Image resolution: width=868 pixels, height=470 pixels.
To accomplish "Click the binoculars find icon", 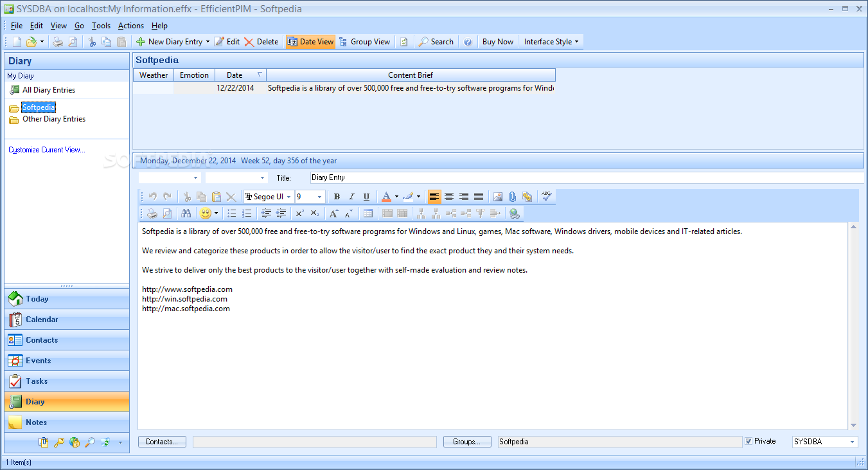I will [186, 213].
